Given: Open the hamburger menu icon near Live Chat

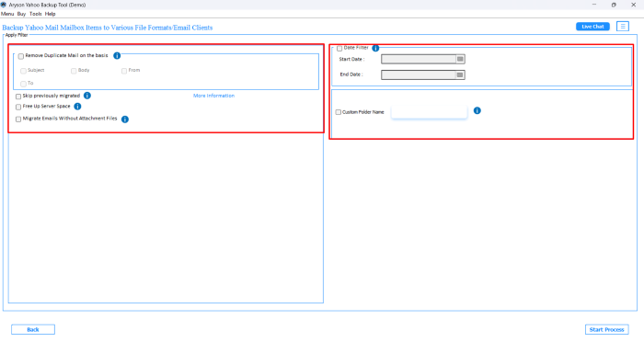Looking at the screenshot, I should (x=623, y=27).
